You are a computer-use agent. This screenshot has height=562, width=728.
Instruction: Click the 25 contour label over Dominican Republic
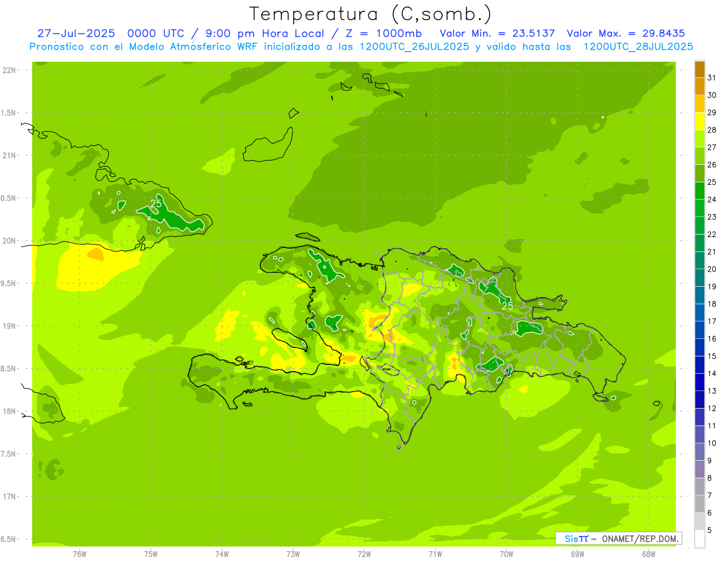pyautogui.click(x=507, y=306)
